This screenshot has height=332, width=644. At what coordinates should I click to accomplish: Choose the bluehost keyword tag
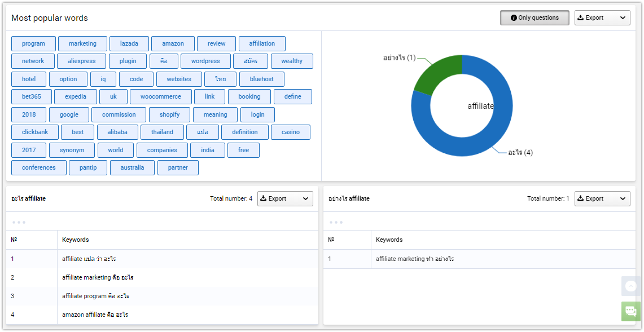(x=262, y=79)
